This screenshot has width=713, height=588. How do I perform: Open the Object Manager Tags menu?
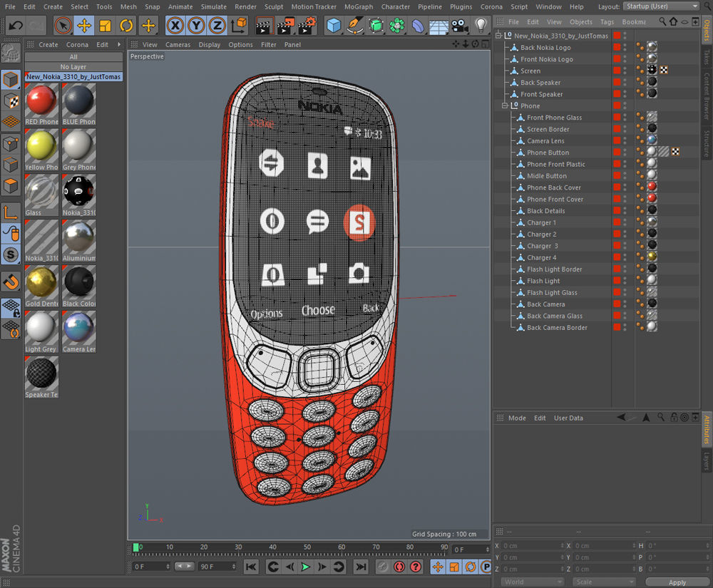click(x=607, y=22)
